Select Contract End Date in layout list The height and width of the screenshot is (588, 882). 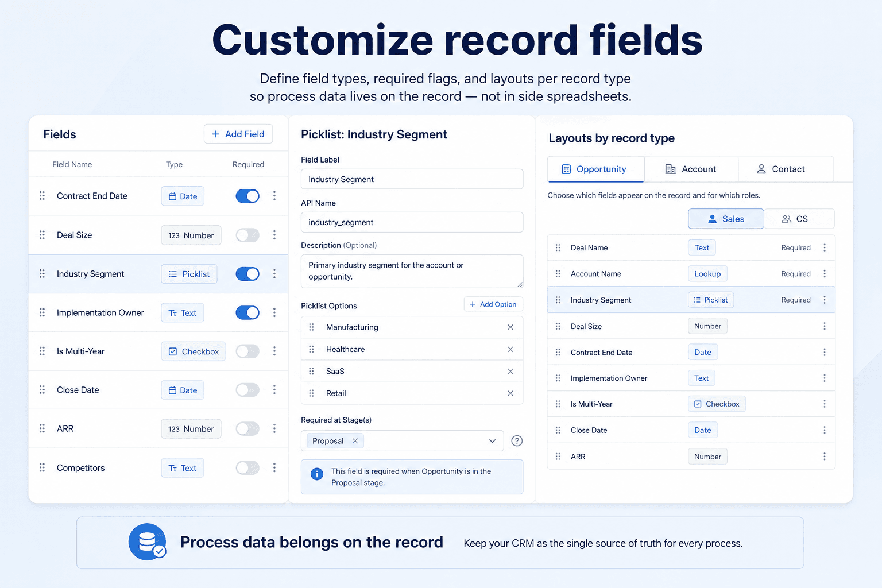click(691, 352)
